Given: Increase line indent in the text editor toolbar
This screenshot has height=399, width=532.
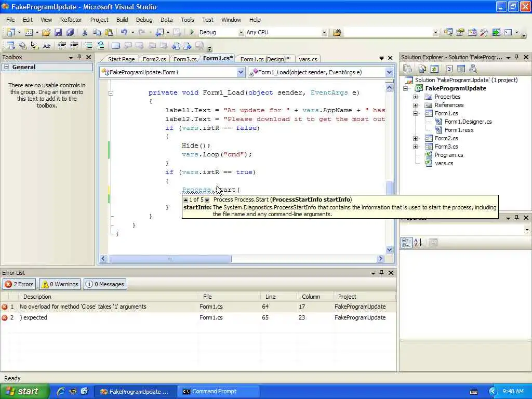Looking at the screenshot, I should click(74, 46).
